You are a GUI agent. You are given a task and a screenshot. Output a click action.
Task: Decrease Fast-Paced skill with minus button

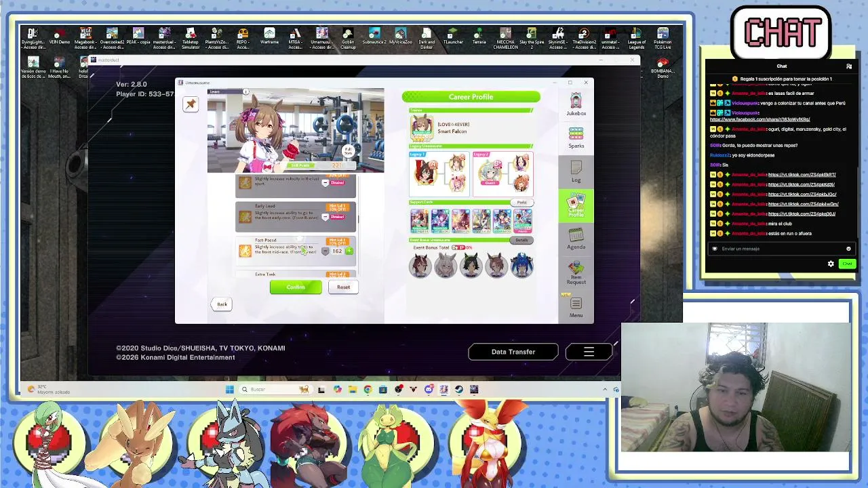click(x=325, y=251)
